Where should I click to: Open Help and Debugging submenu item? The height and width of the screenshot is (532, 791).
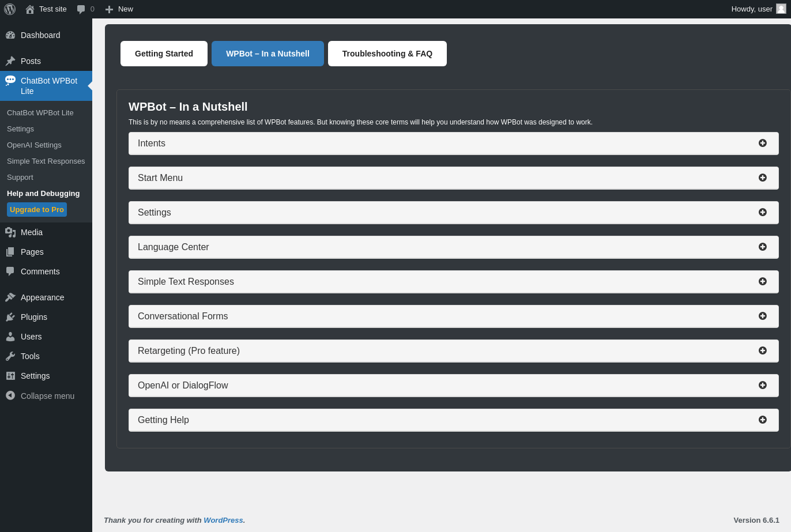point(43,194)
